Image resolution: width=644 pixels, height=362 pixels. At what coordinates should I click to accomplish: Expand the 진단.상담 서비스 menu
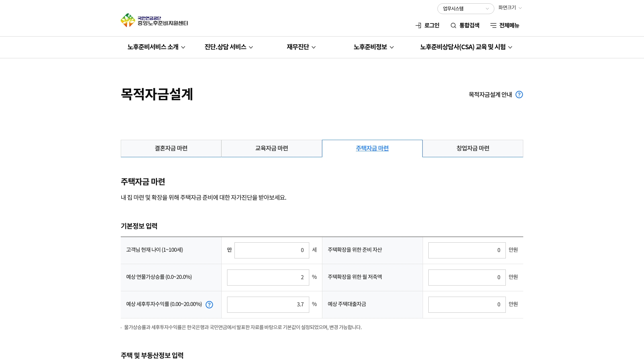(x=229, y=47)
